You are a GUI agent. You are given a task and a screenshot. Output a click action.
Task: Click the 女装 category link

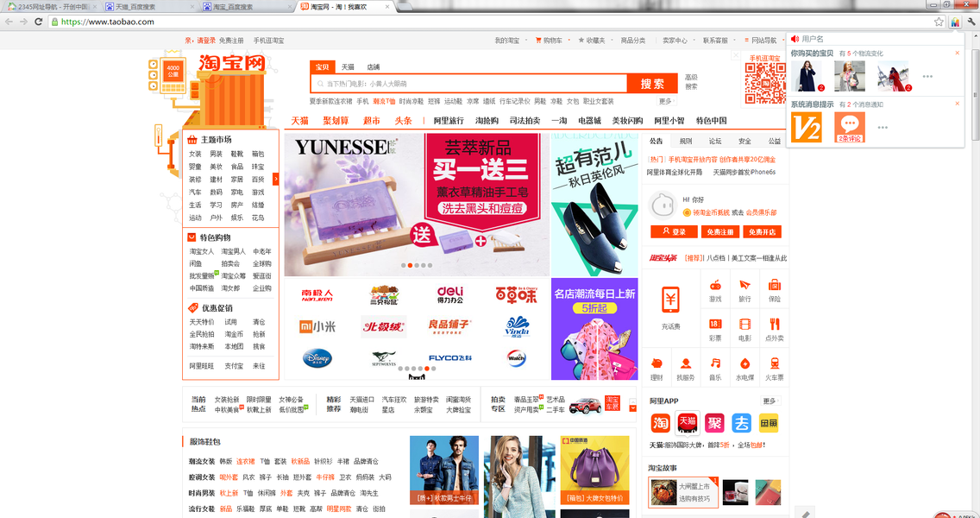pos(195,154)
